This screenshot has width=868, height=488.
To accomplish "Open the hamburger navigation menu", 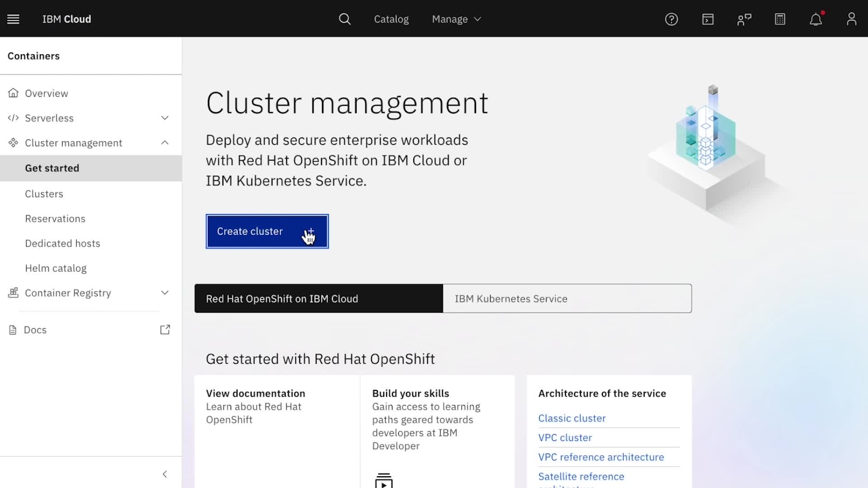I will click(x=13, y=19).
